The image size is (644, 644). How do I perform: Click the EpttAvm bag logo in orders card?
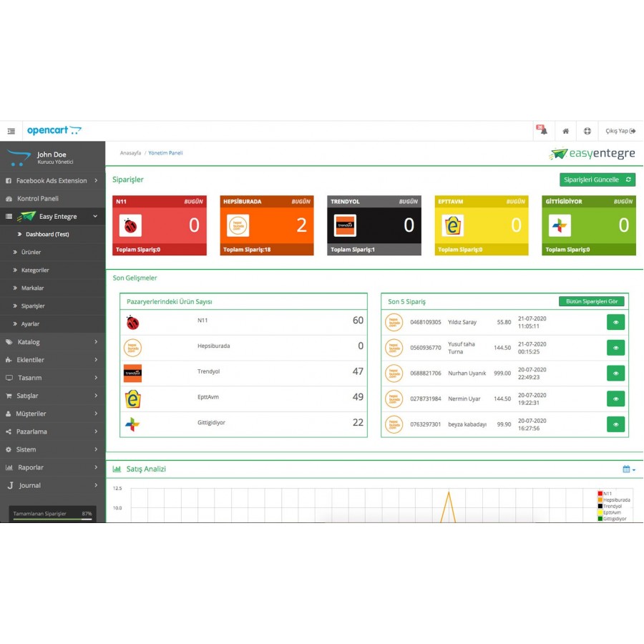453,225
